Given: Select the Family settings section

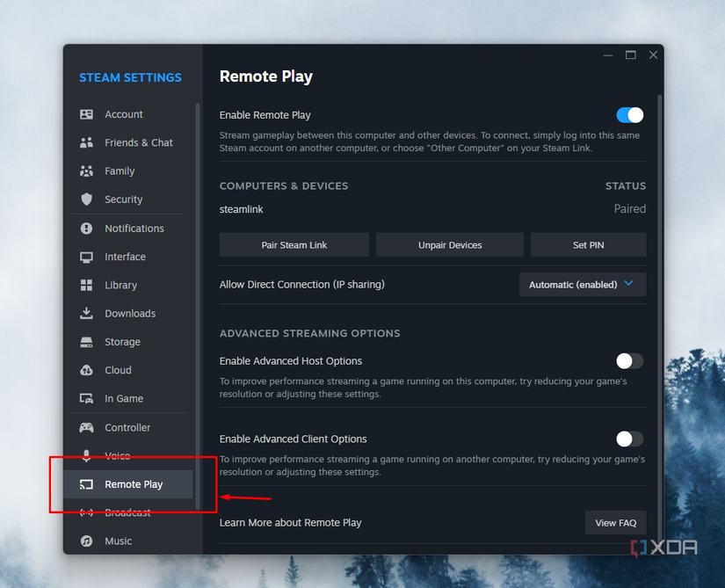Looking at the screenshot, I should (128, 171).
